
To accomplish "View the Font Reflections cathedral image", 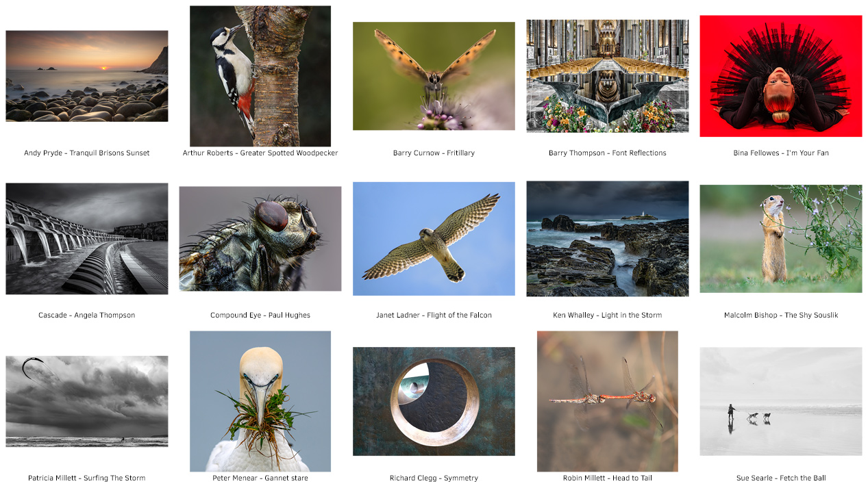I will point(608,76).
